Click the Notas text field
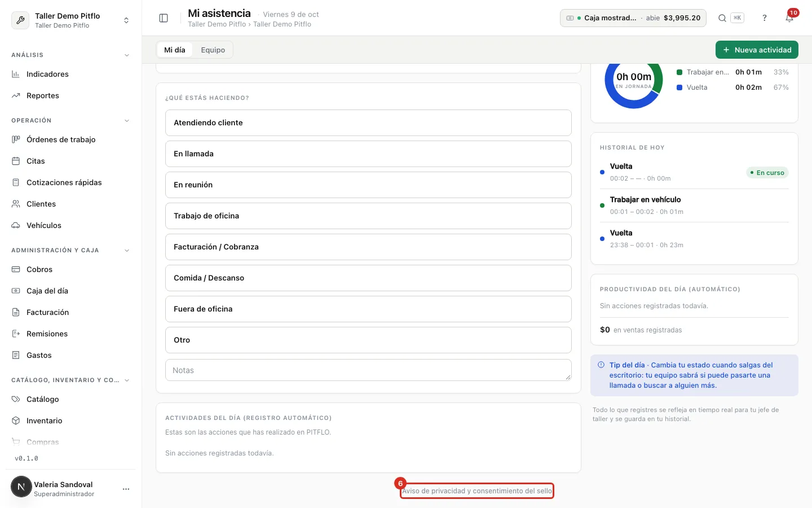 tap(368, 370)
